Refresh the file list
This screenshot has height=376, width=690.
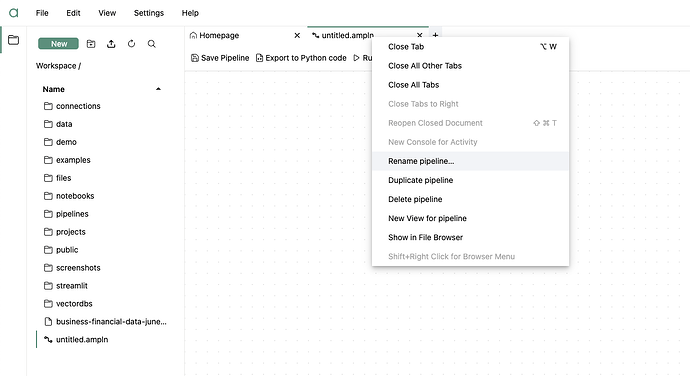coord(131,44)
